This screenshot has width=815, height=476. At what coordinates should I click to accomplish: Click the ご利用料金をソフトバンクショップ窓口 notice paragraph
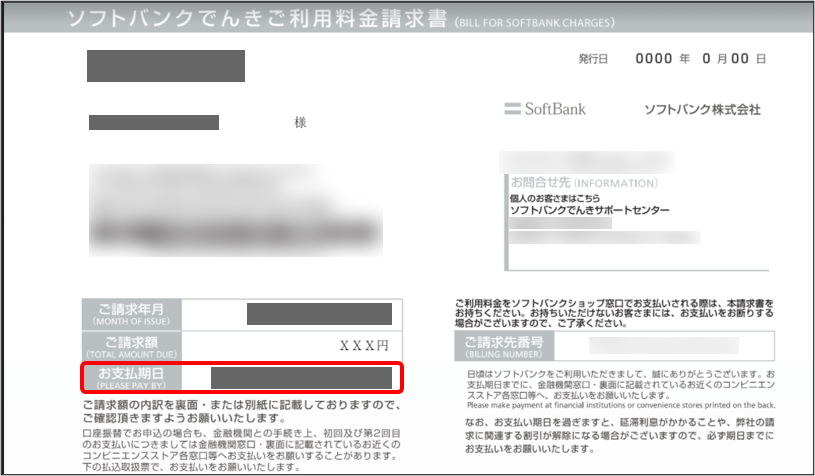[614, 313]
